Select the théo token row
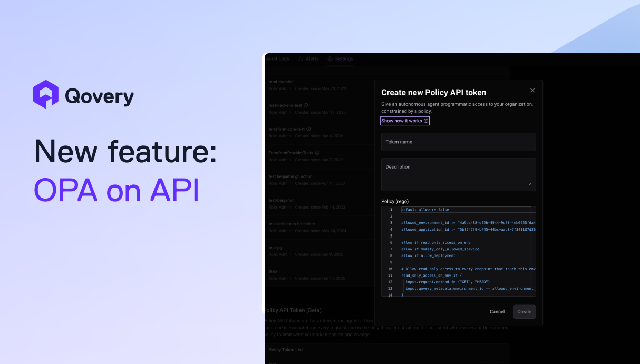Viewport: 640px width, 364px height. coord(319,274)
